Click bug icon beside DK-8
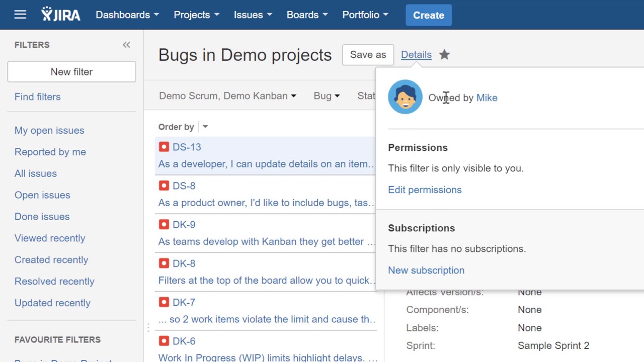This screenshot has height=362, width=644. [164, 263]
